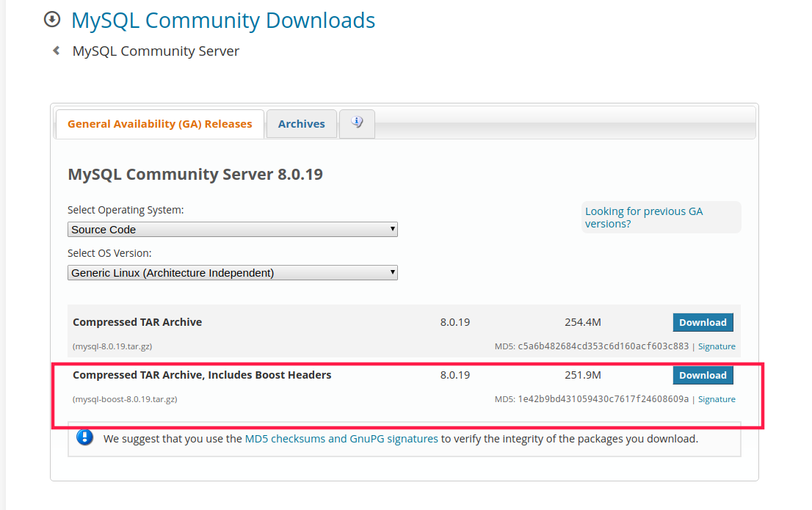Click the 251.9M file size

583,375
